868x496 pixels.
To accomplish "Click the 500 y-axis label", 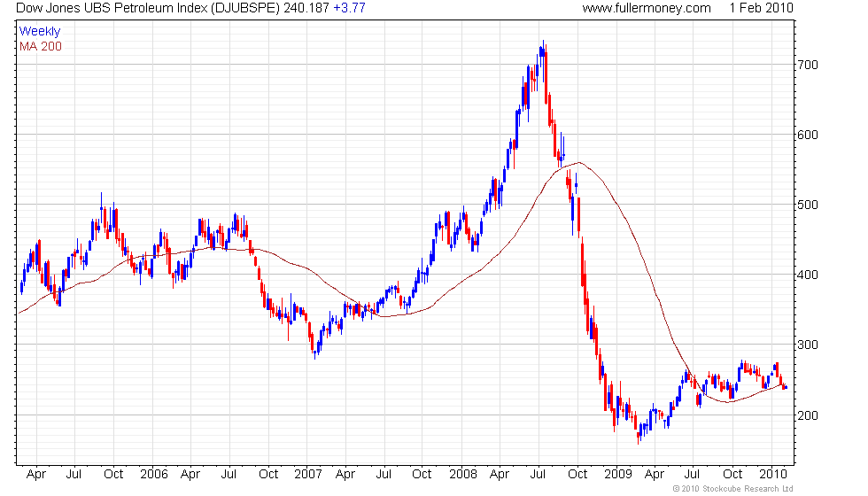I will [808, 205].
